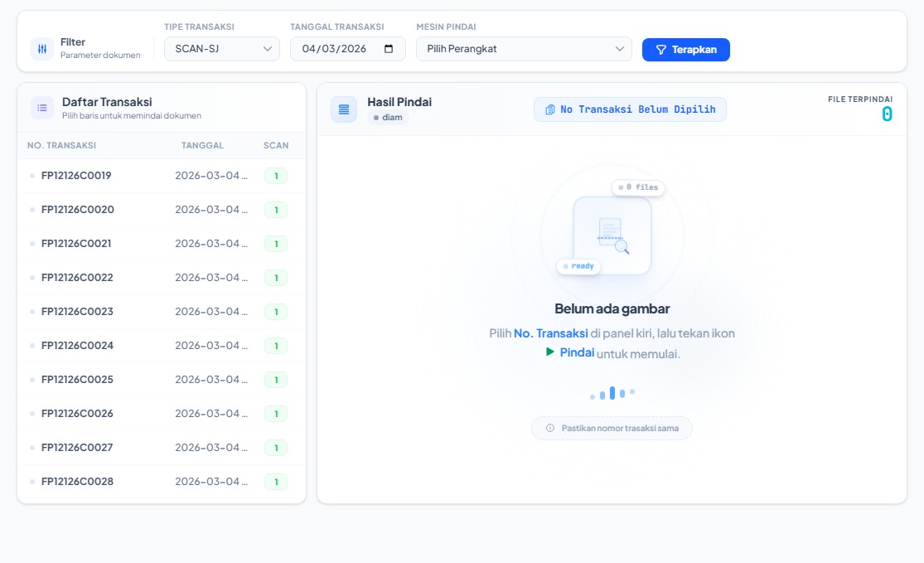Click scan count badge for FP12126C0020
Image resolution: width=924 pixels, height=563 pixels.
(x=275, y=210)
